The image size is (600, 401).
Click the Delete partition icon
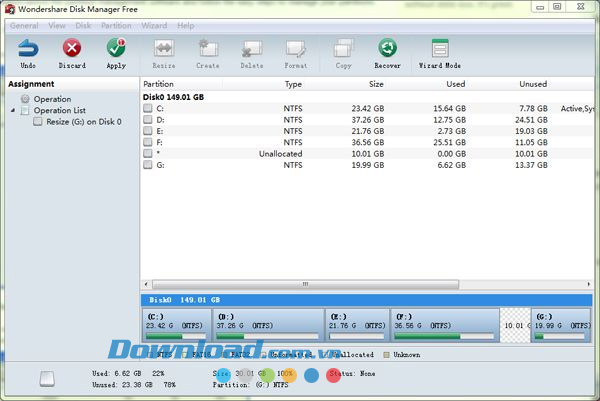point(252,49)
